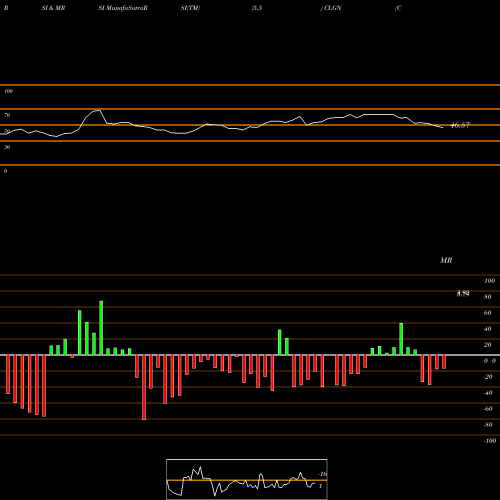Screen dimensions: 500x500
Task: Click the MR axis label -60
Action: (x=488, y=409)
